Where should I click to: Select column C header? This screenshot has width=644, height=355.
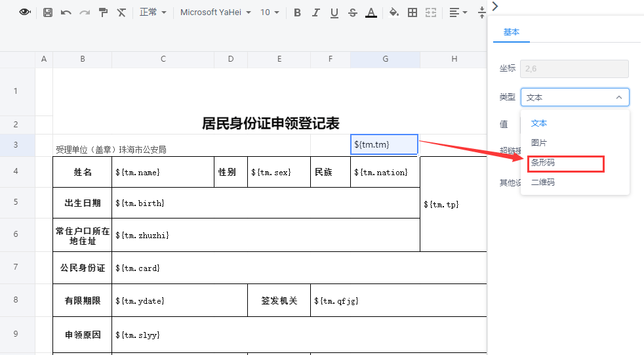pos(163,59)
